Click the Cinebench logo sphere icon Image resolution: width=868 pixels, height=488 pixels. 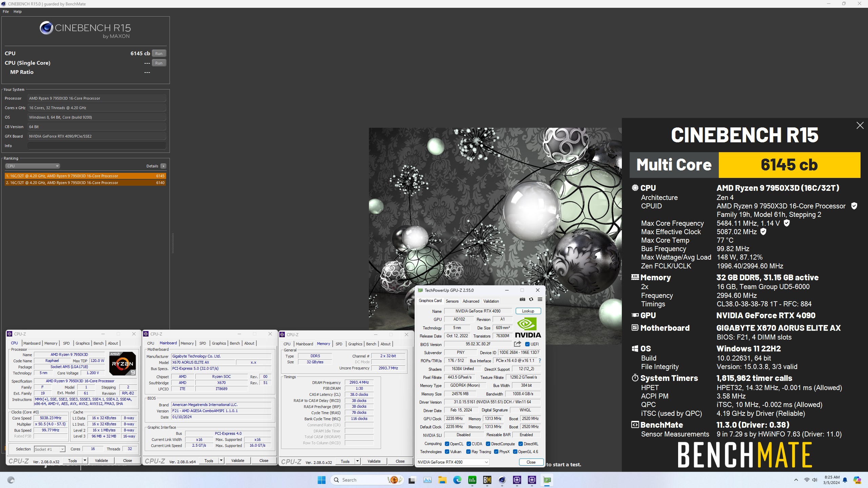click(46, 28)
